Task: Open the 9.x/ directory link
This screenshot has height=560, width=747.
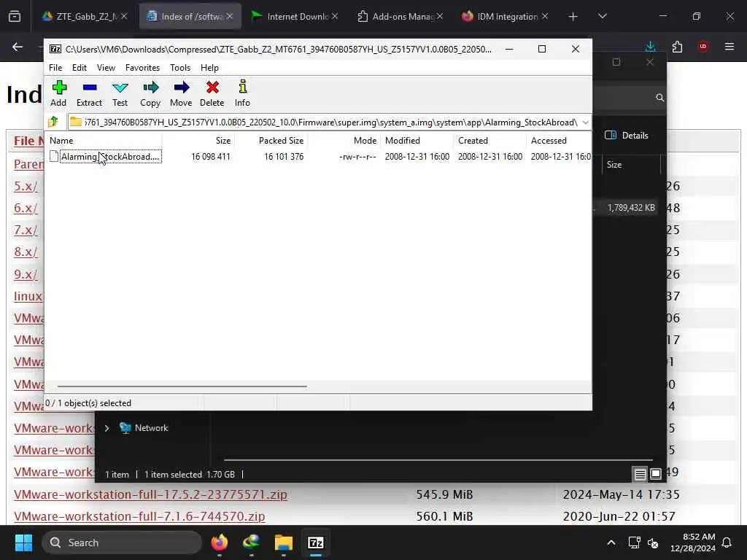Action: 26,274
